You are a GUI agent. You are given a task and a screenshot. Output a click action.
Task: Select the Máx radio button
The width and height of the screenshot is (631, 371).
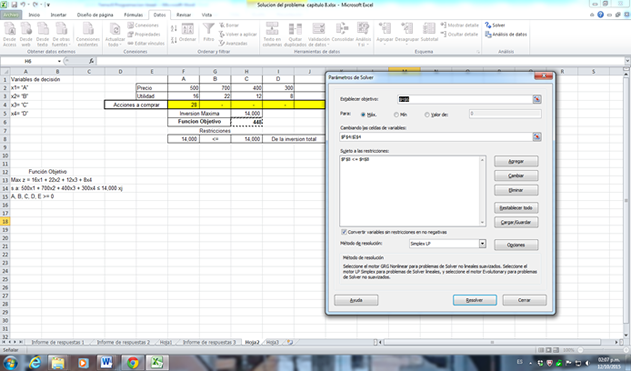363,115
